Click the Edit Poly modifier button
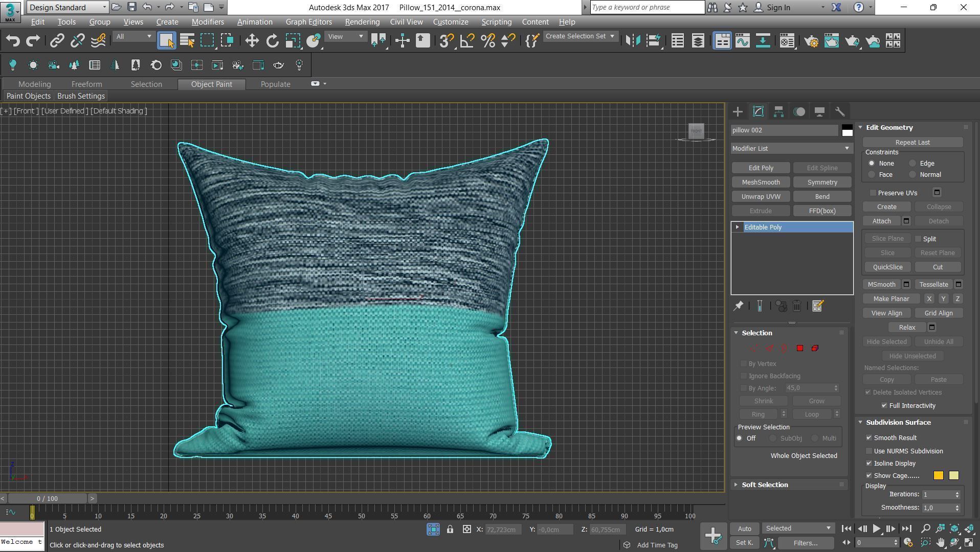This screenshot has height=552, width=980. [761, 168]
